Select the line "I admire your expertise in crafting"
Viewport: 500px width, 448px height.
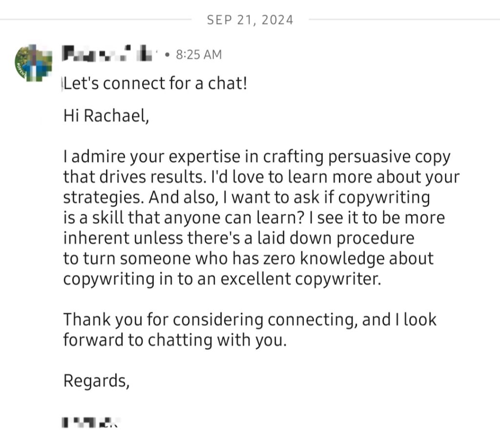tap(193, 157)
